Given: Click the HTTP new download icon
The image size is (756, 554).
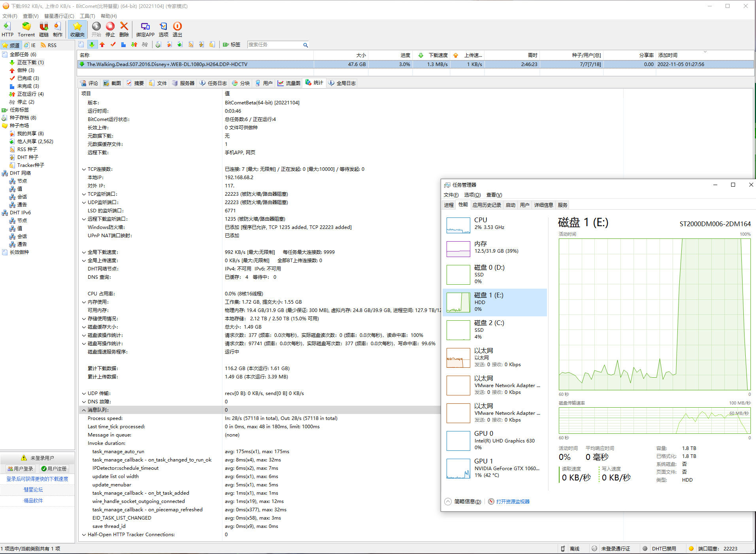Looking at the screenshot, I should 8,29.
